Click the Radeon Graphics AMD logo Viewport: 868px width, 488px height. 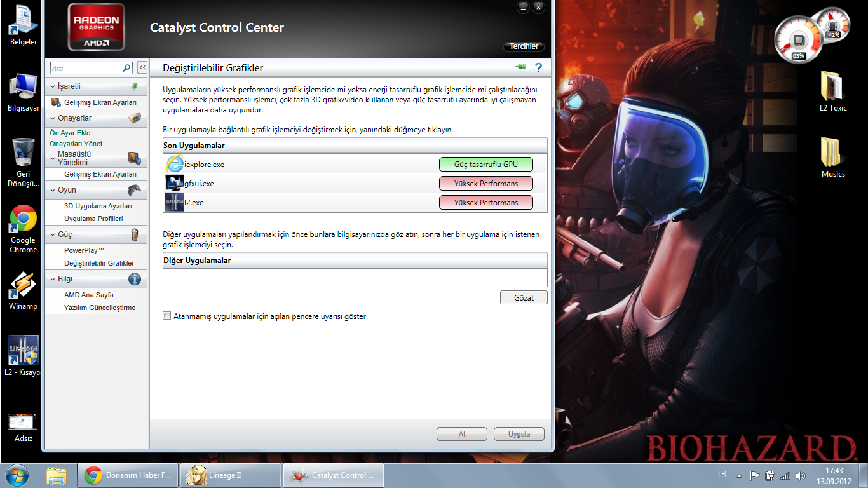pos(97,27)
